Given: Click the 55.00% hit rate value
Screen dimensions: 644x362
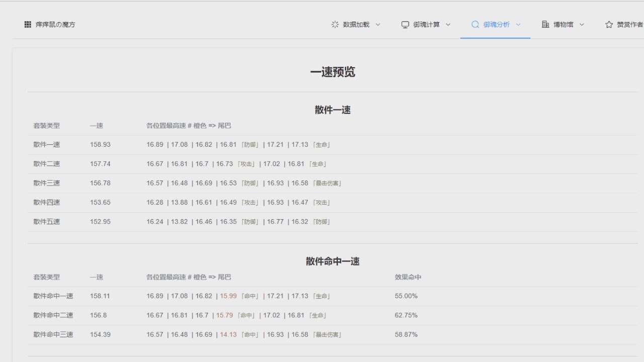Looking at the screenshot, I should tap(406, 296).
